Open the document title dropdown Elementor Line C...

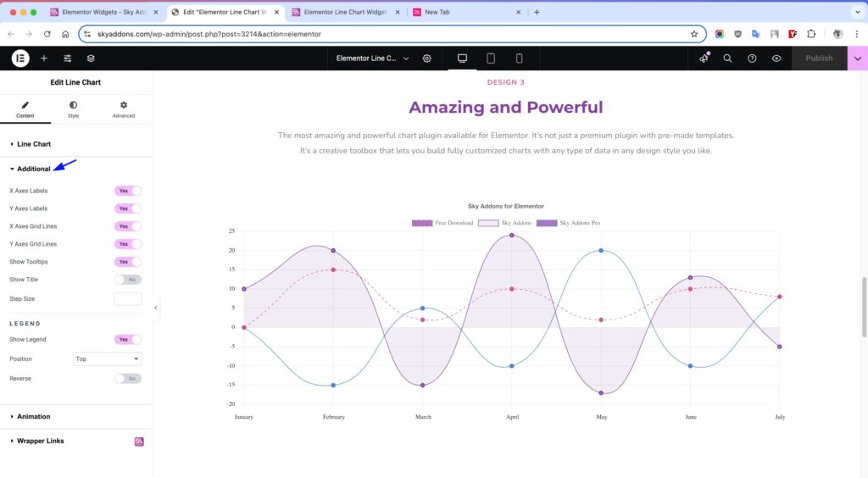372,58
